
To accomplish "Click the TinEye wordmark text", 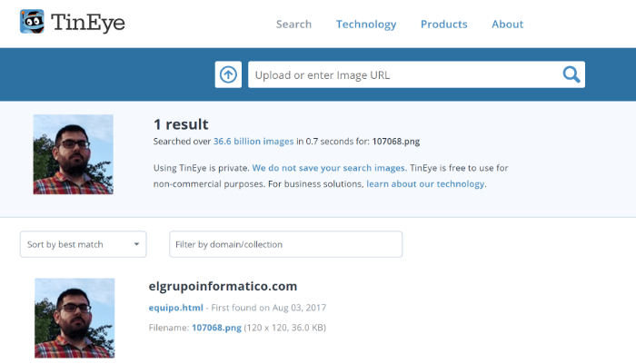I will [88, 23].
